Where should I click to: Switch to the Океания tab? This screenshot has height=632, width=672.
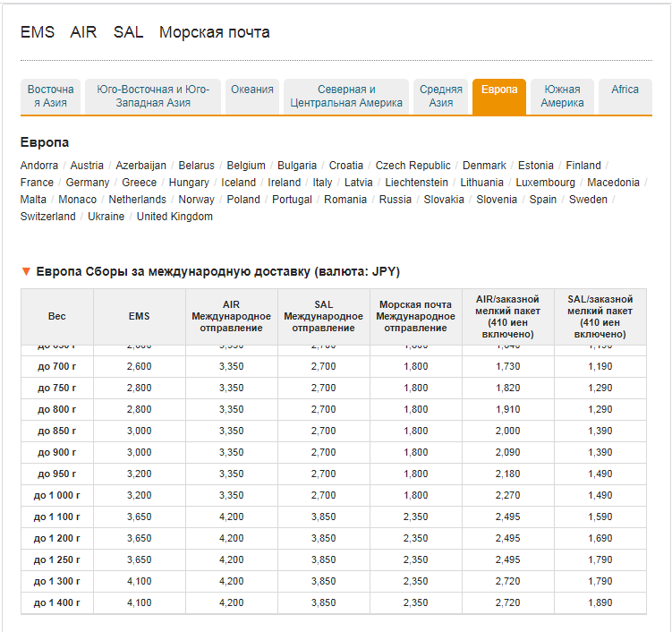click(252, 97)
